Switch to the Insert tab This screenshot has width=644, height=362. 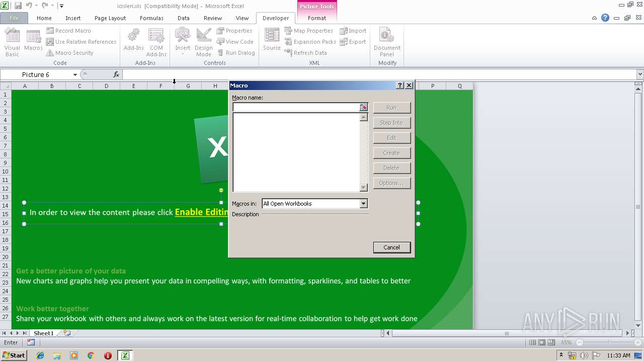tap(73, 18)
